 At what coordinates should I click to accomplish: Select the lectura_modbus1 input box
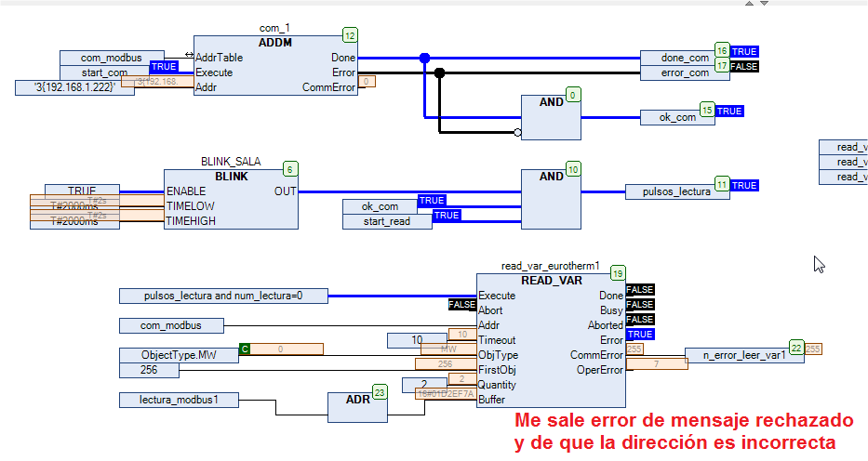[179, 400]
